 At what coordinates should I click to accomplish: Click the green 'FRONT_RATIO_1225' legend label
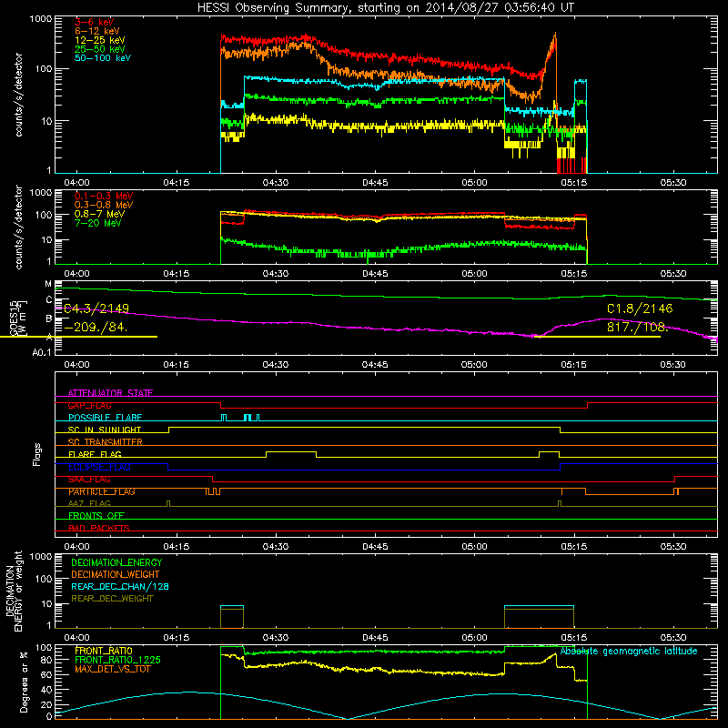[x=117, y=660]
